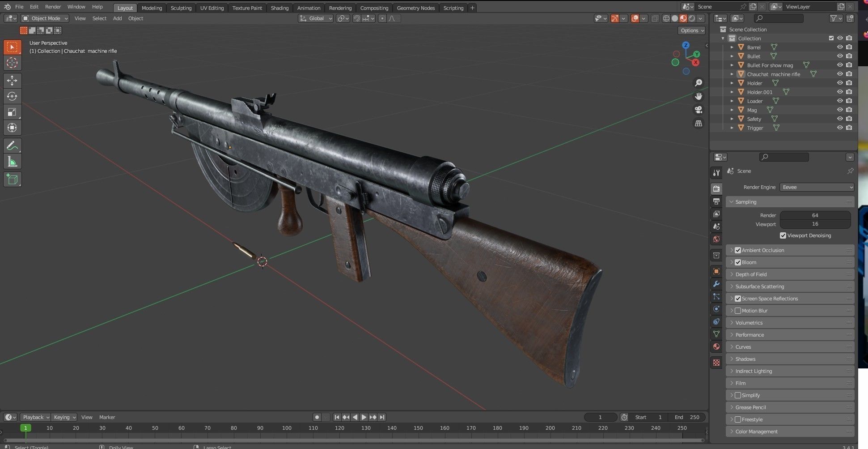This screenshot has width=868, height=449.
Task: Click Select in the 3D viewport header
Action: [99, 18]
